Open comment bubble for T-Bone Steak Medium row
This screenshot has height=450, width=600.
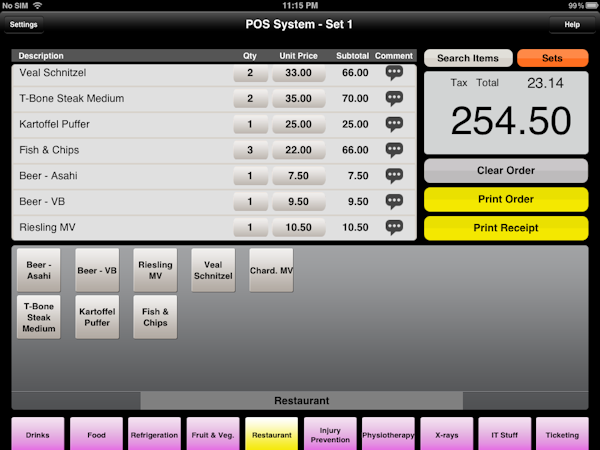point(394,98)
